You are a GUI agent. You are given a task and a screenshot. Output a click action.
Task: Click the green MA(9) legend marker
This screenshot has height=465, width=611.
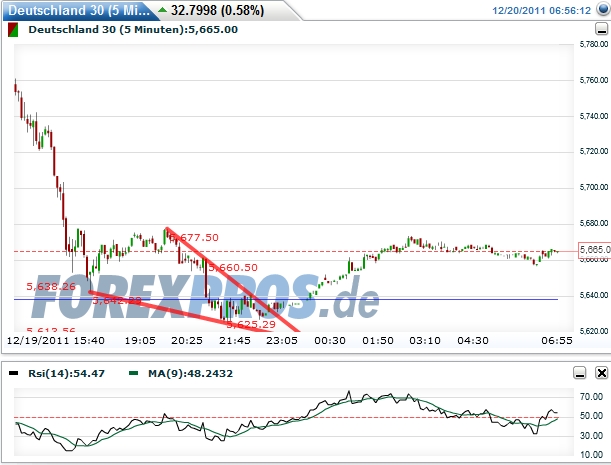point(133,373)
